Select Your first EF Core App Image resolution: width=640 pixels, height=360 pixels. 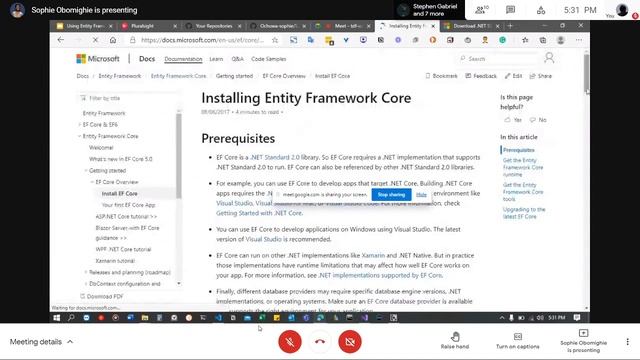[x=128, y=205]
